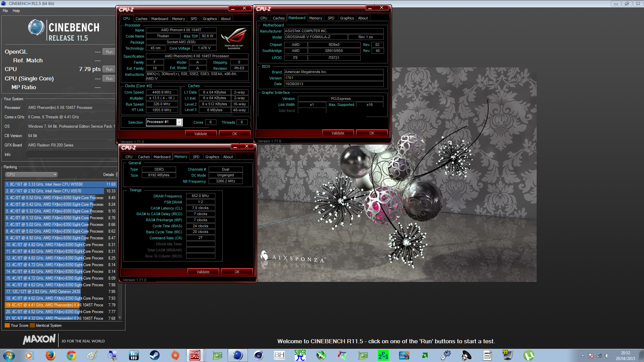
Task: Open the Windows Start menu orb
Action: pyautogui.click(x=9, y=355)
